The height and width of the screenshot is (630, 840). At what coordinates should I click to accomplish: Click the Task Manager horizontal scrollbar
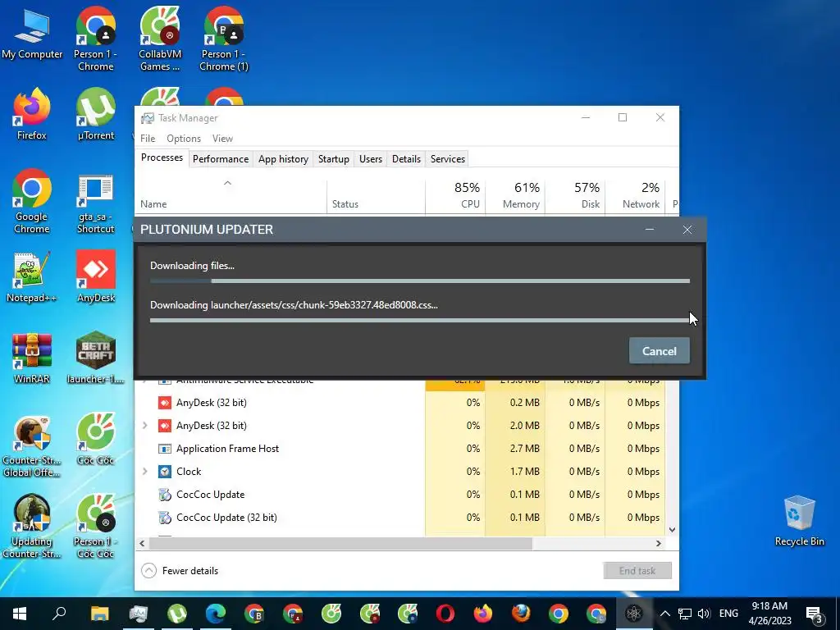tap(340, 543)
